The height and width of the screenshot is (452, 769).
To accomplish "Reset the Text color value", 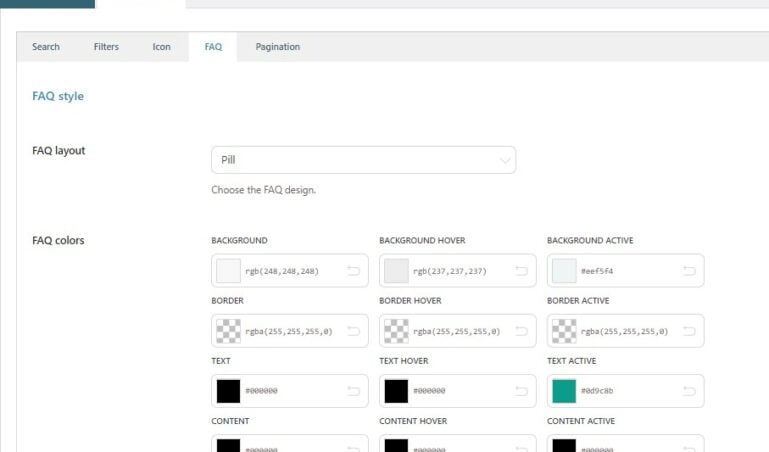I will click(x=353, y=391).
